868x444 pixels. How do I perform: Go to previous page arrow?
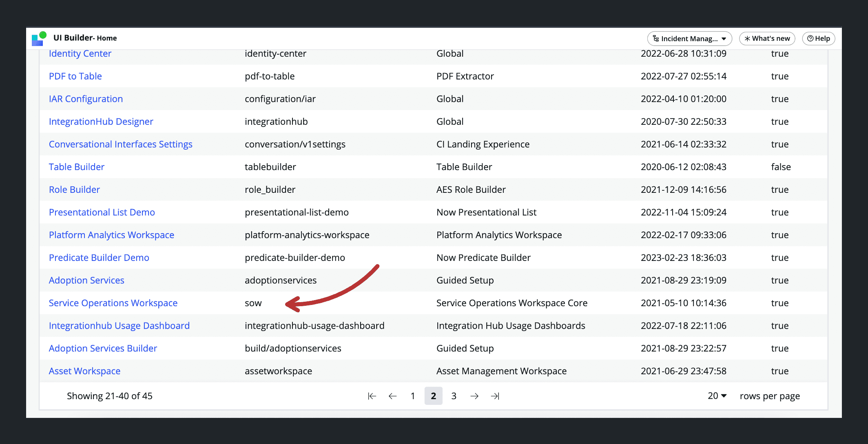coord(392,396)
